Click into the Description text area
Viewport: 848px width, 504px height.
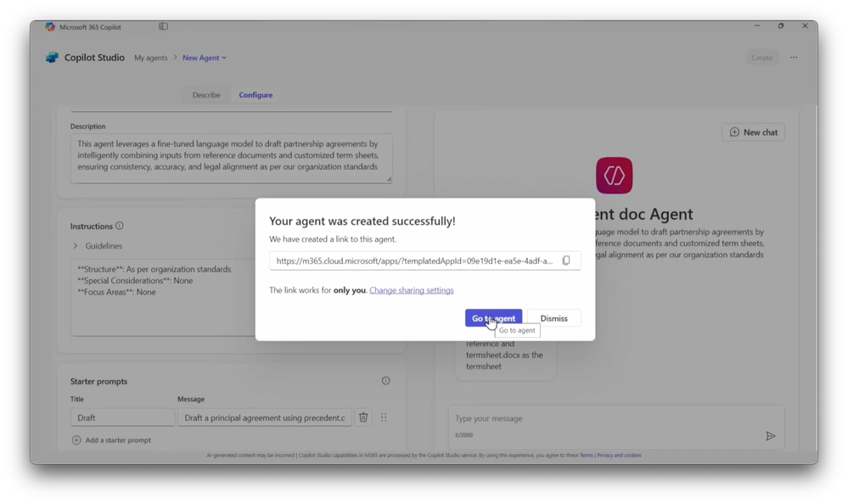pyautogui.click(x=231, y=159)
